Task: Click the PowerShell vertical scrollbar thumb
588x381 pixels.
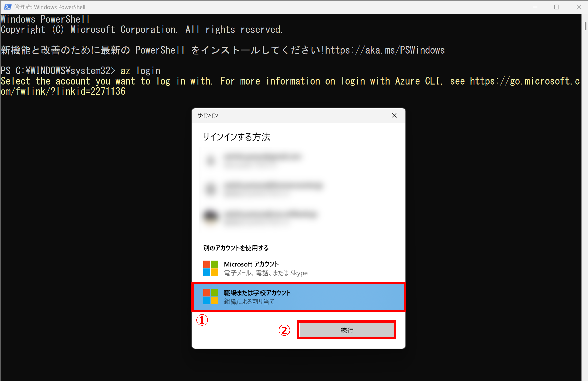Action: (x=585, y=26)
